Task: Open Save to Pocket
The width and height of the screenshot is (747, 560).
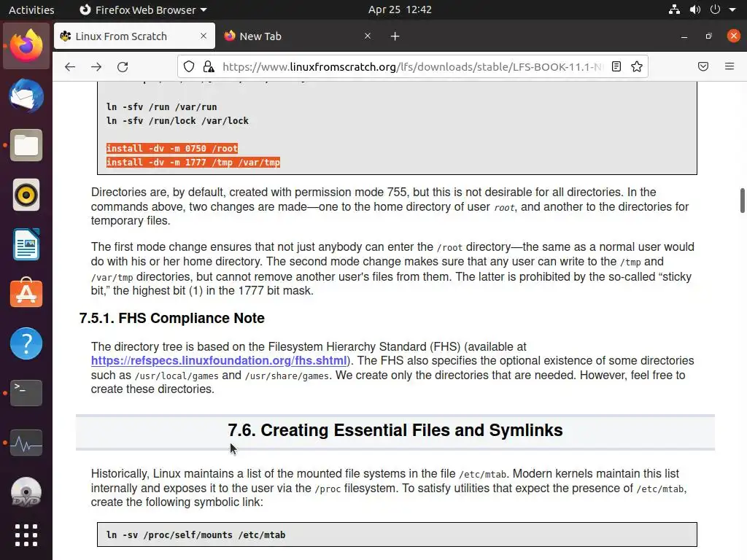Action: click(x=703, y=66)
